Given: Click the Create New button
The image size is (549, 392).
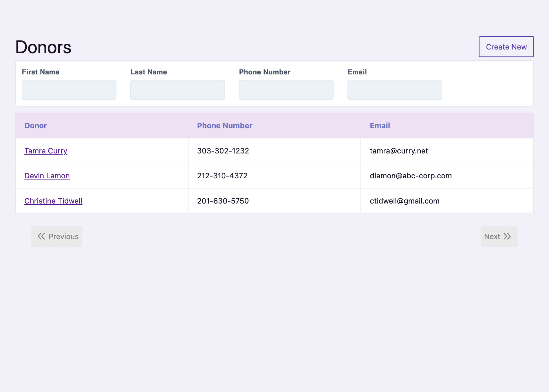Looking at the screenshot, I should click(506, 47).
